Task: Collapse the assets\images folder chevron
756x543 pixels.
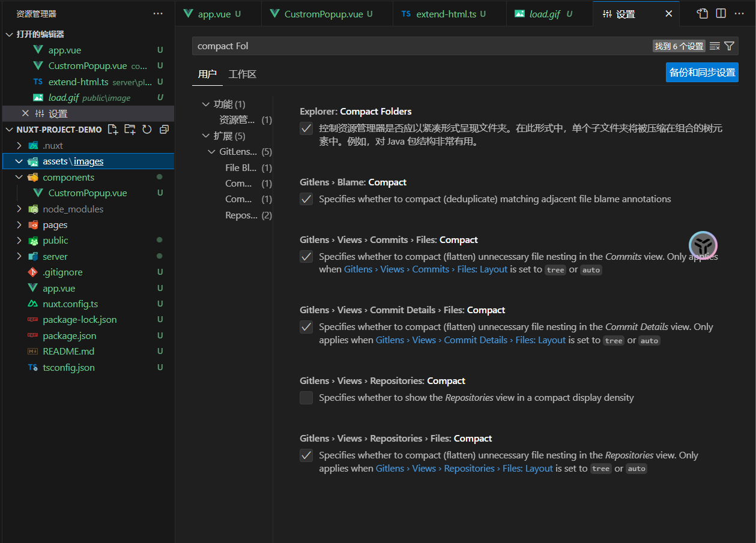Action: (x=19, y=161)
